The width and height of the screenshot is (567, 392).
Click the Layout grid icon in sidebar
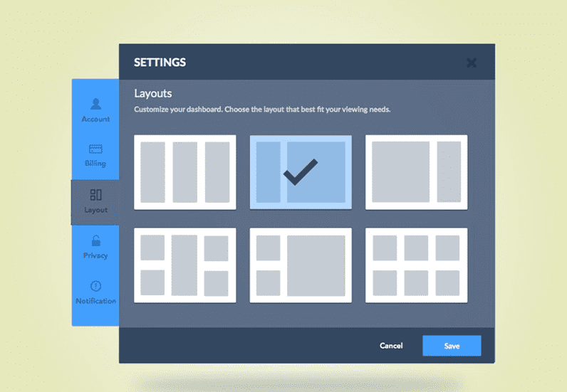(x=95, y=195)
